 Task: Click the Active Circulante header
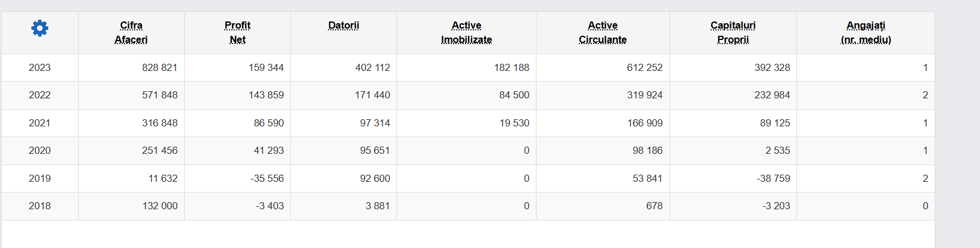coord(603,32)
